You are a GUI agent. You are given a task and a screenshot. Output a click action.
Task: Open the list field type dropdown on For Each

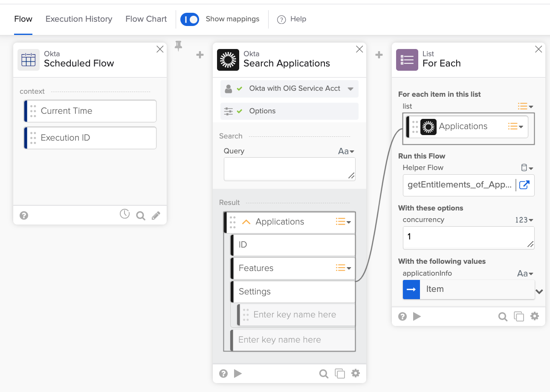point(525,107)
